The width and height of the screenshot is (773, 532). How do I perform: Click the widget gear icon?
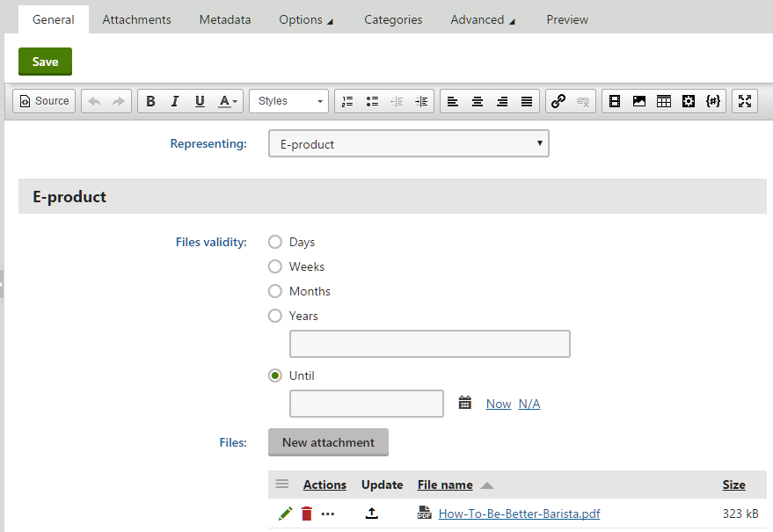coord(688,100)
